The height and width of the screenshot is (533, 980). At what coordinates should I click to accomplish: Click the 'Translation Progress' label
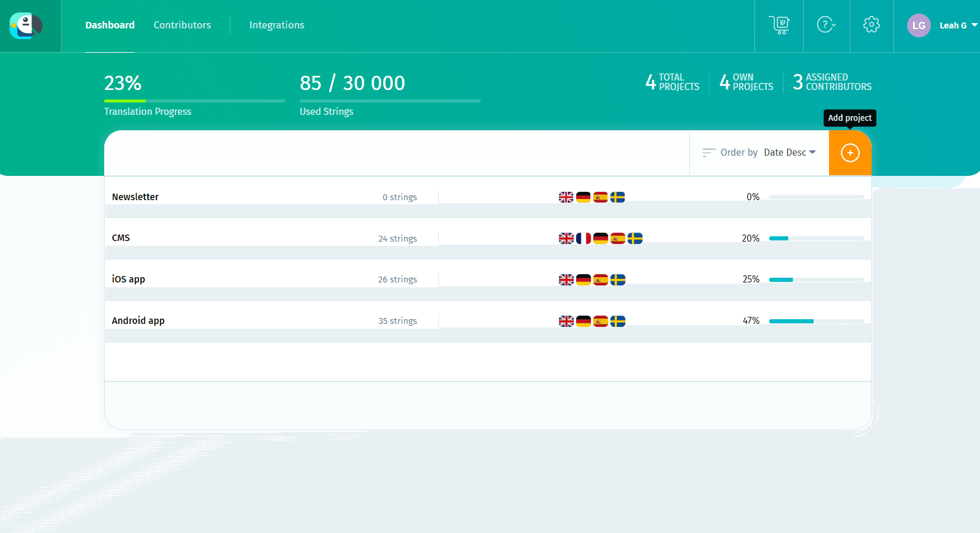pos(147,111)
